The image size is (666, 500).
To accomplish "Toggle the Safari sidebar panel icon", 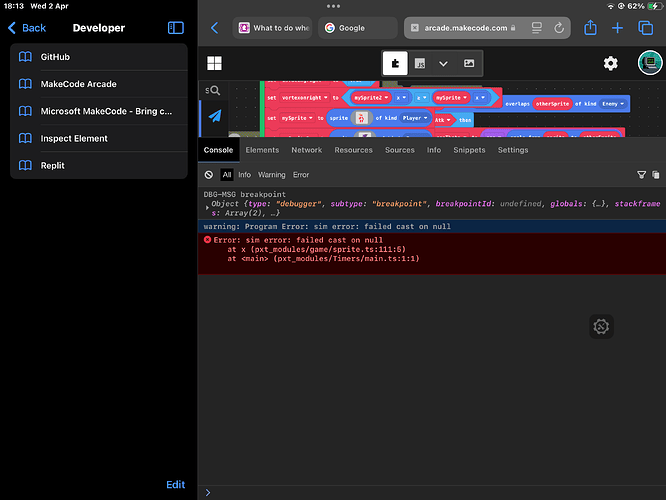I will coord(176,28).
